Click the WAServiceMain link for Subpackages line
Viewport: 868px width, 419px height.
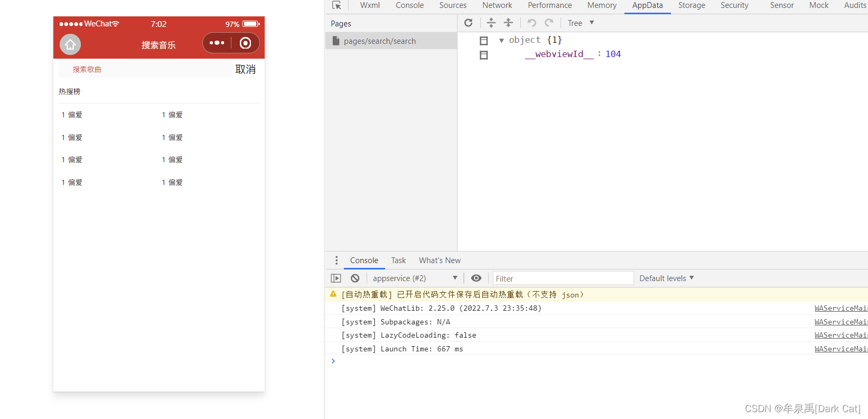(841, 322)
